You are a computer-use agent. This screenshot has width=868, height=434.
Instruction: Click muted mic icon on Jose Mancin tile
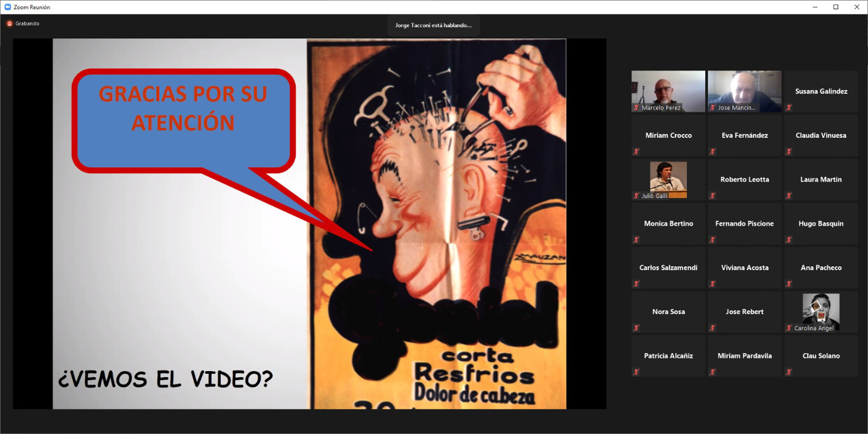(x=713, y=108)
